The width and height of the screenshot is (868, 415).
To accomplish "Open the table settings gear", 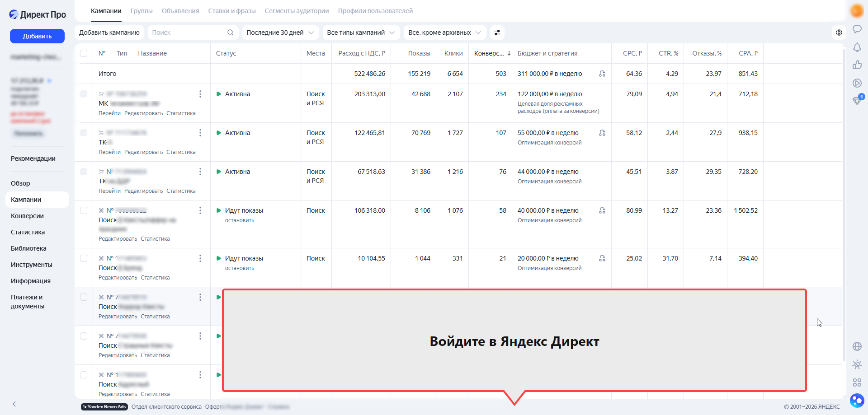I will pos(839,33).
